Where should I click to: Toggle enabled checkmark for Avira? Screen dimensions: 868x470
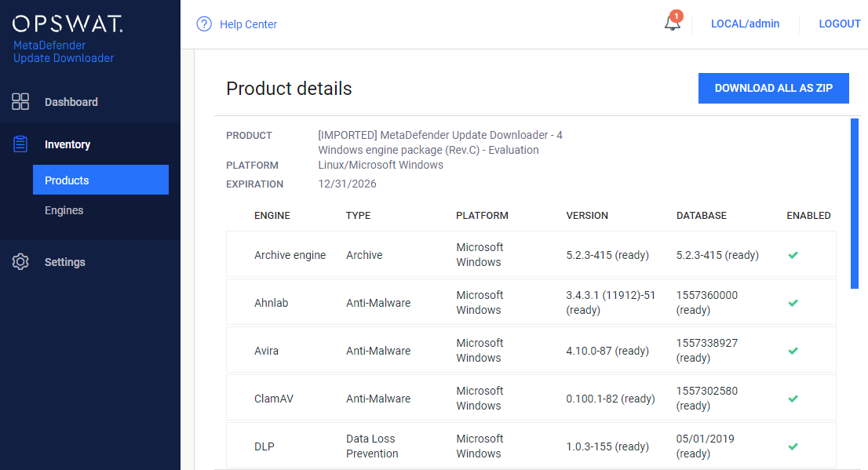(793, 351)
